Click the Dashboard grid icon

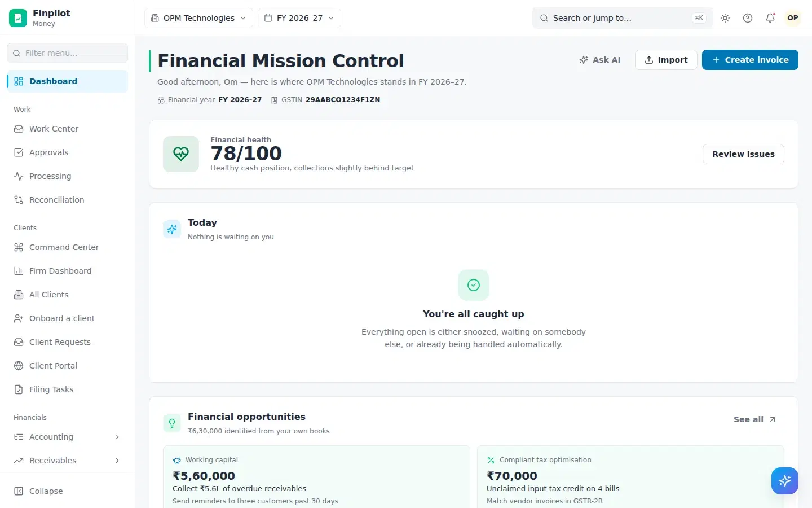pyautogui.click(x=19, y=81)
